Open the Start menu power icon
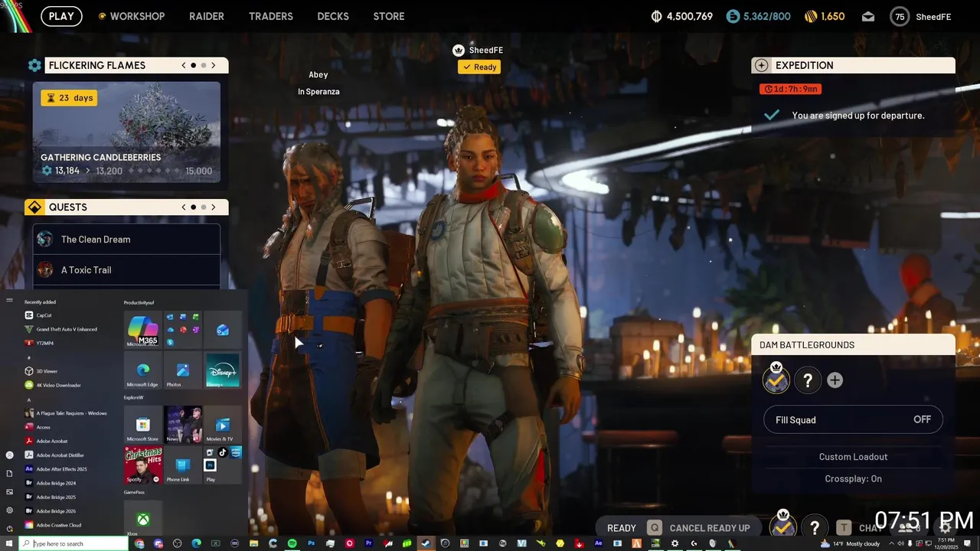 pyautogui.click(x=9, y=529)
